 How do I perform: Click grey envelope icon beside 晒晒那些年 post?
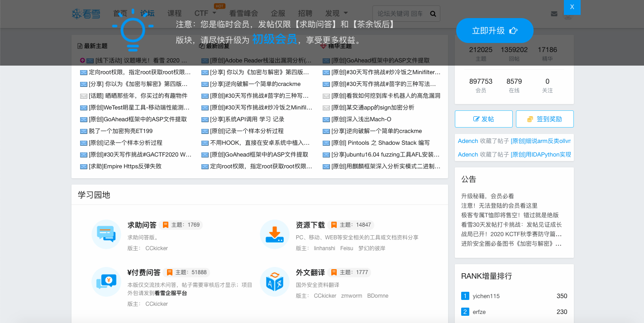[84, 96]
